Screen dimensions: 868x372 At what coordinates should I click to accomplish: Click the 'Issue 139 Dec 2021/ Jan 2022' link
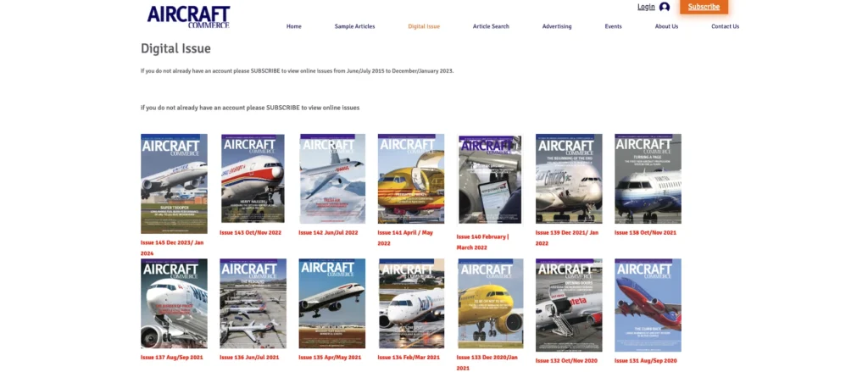[567, 238]
